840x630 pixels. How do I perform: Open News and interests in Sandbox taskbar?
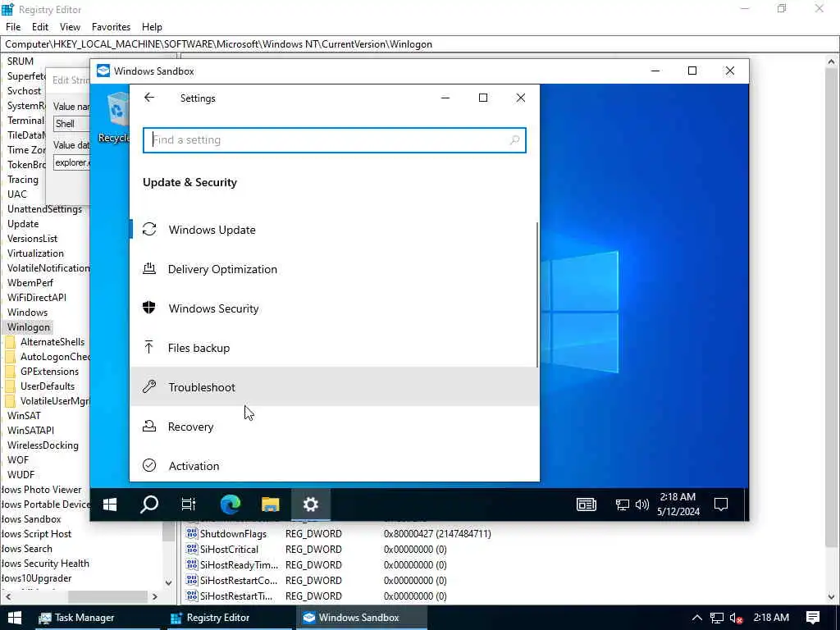[x=586, y=504]
